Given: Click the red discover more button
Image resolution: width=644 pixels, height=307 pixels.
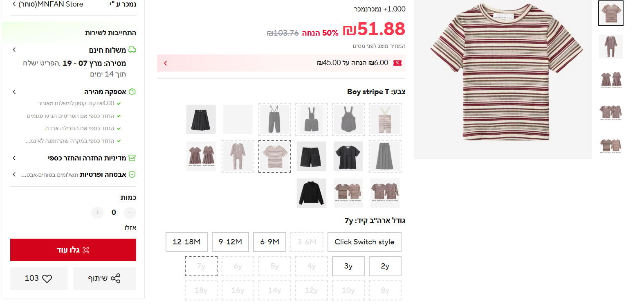Looking at the screenshot, I should coord(73,250).
